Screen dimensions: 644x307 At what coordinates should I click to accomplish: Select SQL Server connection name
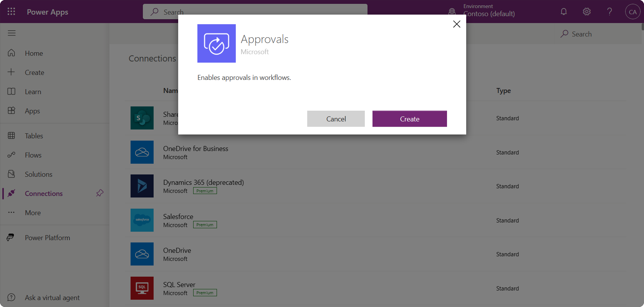click(x=179, y=284)
